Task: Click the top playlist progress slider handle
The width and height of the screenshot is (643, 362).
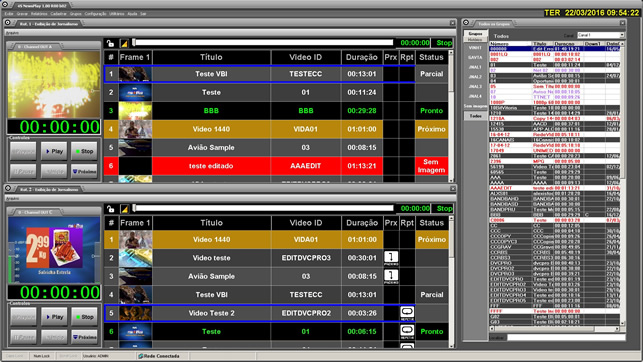Action: pyautogui.click(x=134, y=42)
